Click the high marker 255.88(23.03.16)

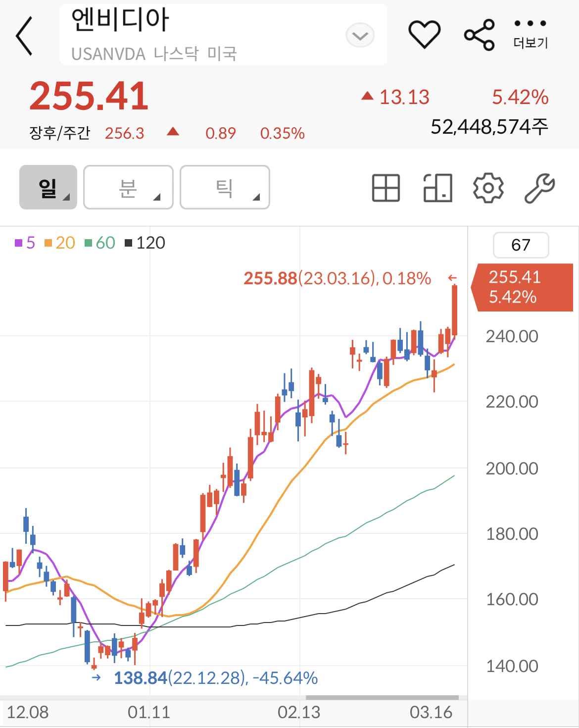point(338,278)
